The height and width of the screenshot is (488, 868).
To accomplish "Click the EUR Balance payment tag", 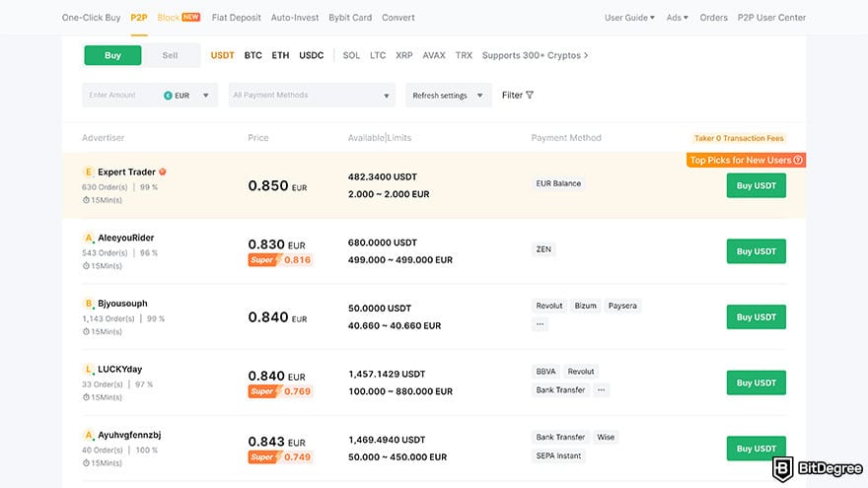I will click(x=558, y=183).
